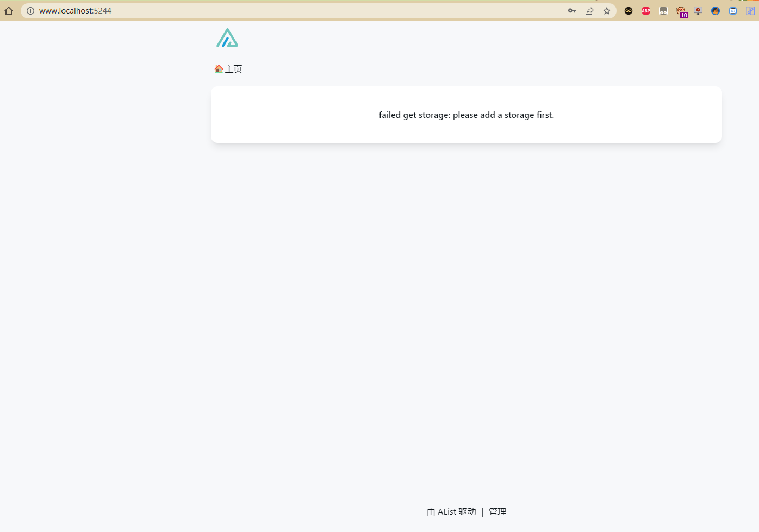Click the rightmost purple extension icon
This screenshot has width=759, height=532.
click(x=750, y=10)
